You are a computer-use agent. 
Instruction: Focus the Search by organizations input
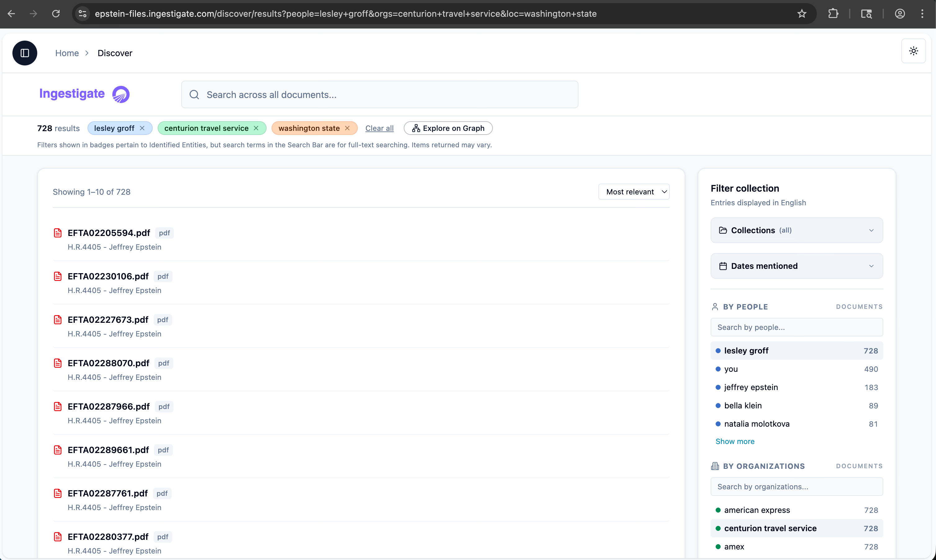(796, 487)
